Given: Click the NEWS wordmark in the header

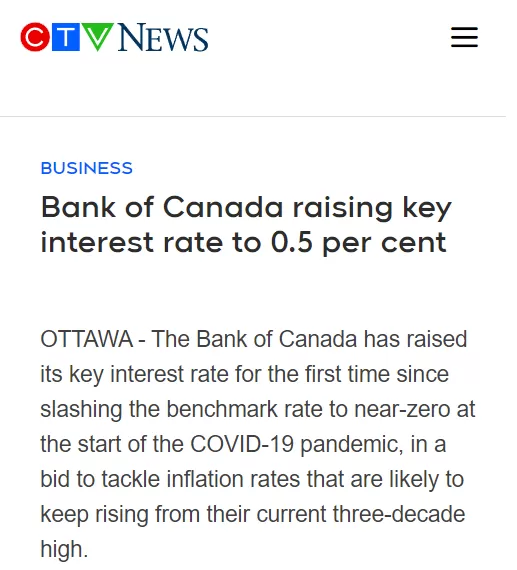Looking at the screenshot, I should (x=163, y=37).
